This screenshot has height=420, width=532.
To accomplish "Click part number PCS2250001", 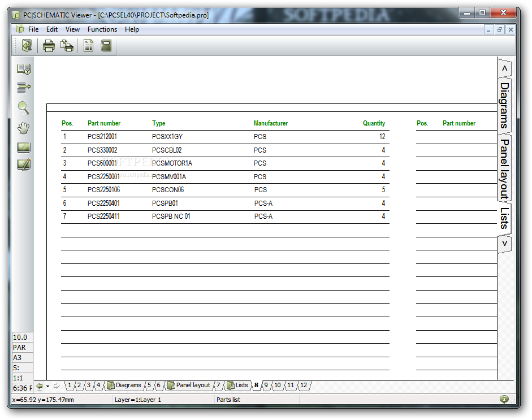I will click(103, 177).
